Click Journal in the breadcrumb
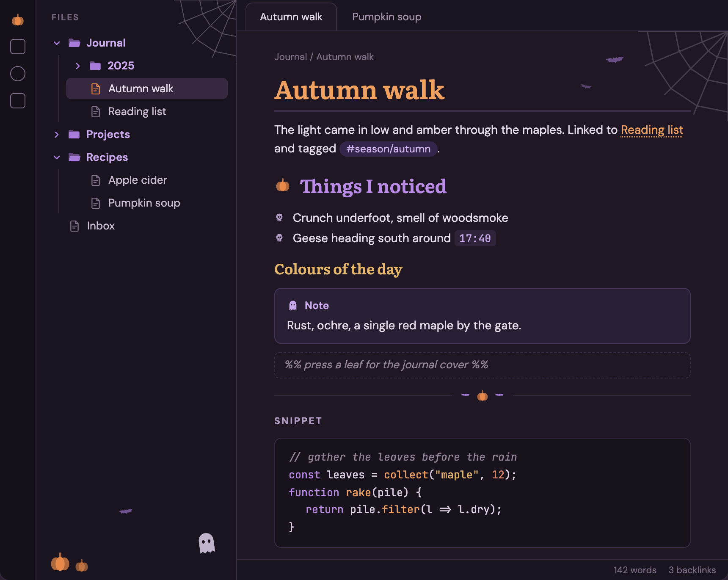The image size is (728, 580). point(290,57)
